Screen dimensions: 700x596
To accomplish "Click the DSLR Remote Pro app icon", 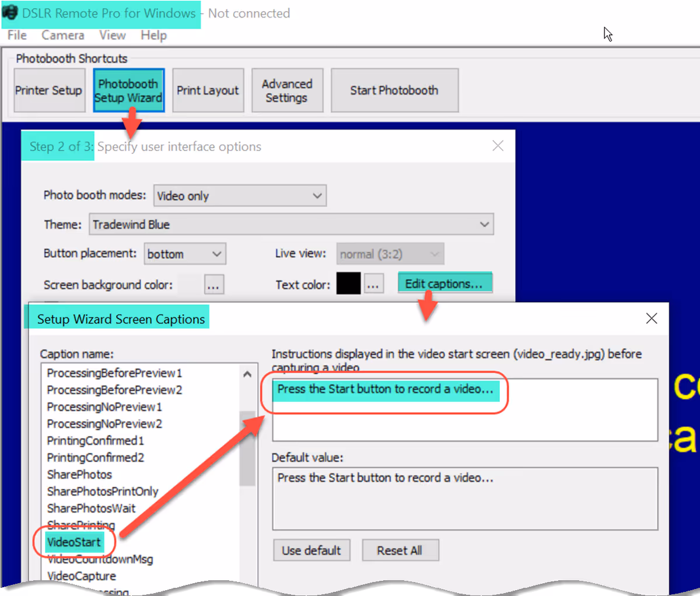I will [10, 13].
